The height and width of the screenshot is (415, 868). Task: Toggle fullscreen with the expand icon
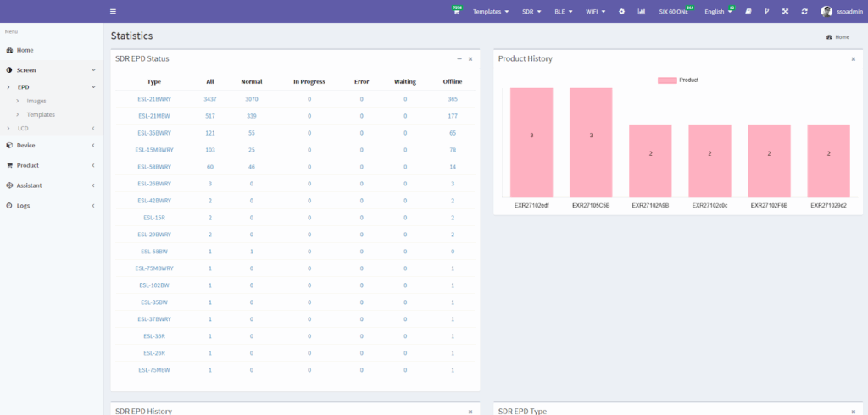tap(785, 12)
